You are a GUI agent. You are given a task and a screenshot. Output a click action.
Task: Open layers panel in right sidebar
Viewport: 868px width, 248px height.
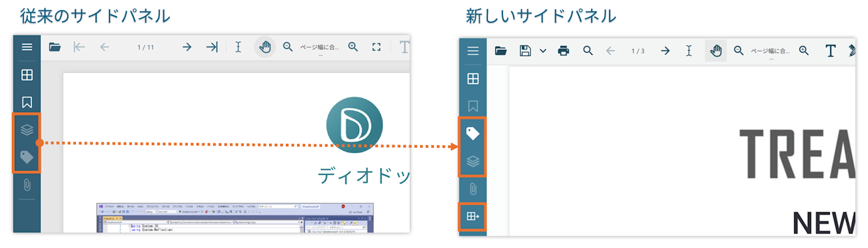point(473,161)
